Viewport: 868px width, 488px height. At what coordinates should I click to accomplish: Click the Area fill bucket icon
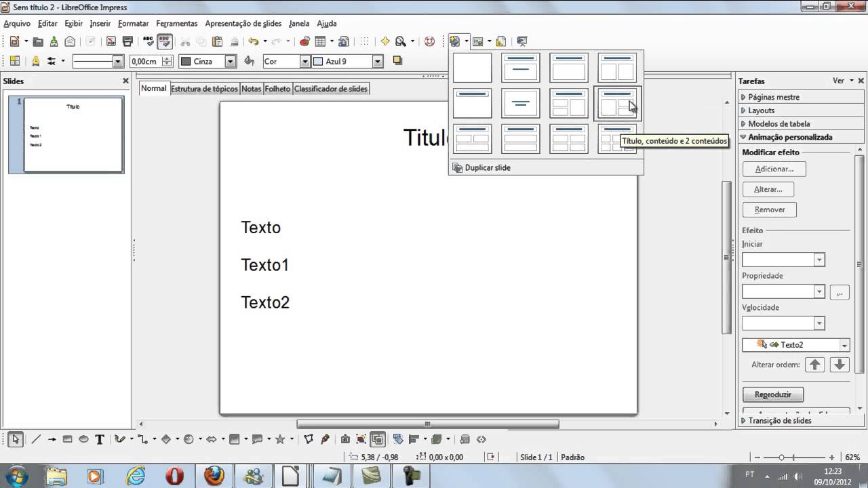249,61
